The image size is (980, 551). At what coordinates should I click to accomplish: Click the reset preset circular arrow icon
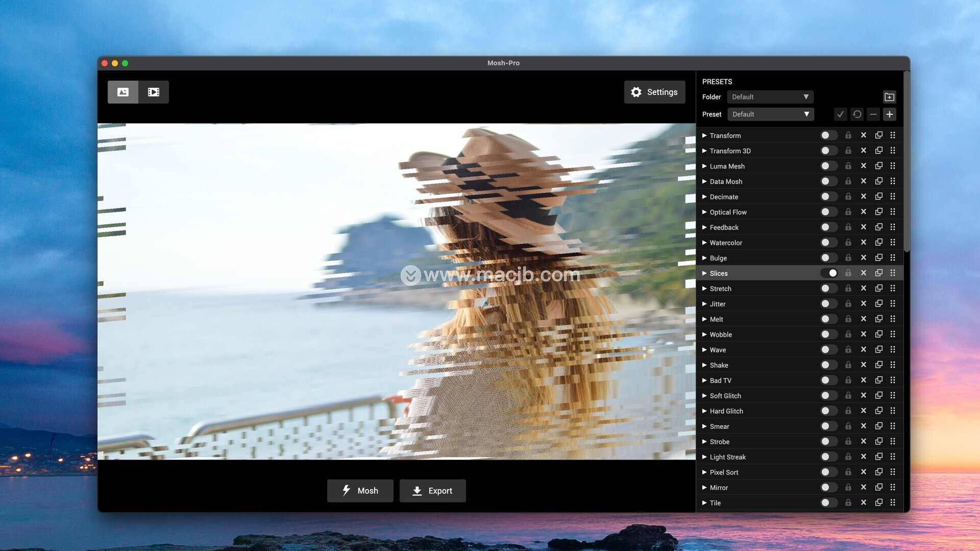point(857,114)
